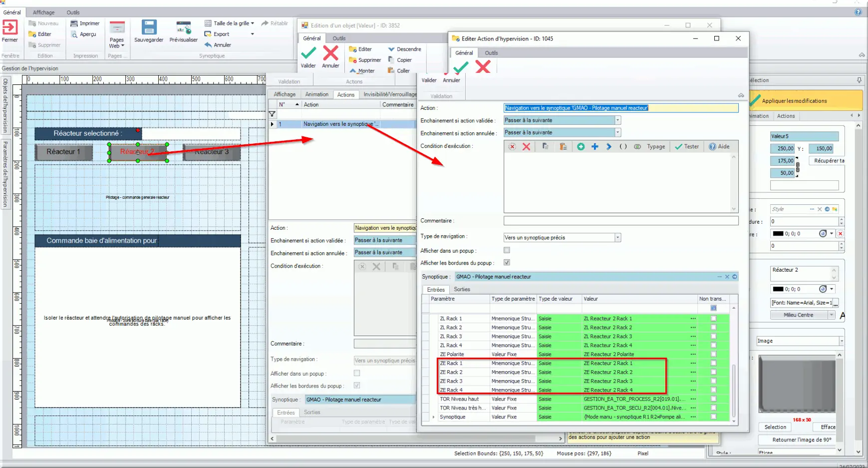This screenshot has width=868, height=468.
Task: Tick Non trans checkbox for Synoptique row
Action: pyautogui.click(x=713, y=417)
